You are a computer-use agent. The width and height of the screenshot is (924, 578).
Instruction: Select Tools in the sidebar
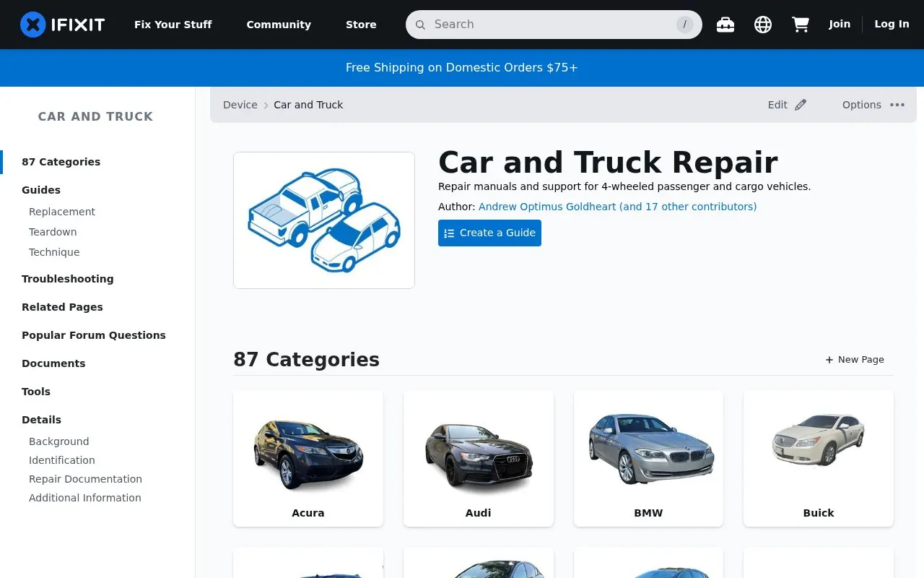[36, 392]
